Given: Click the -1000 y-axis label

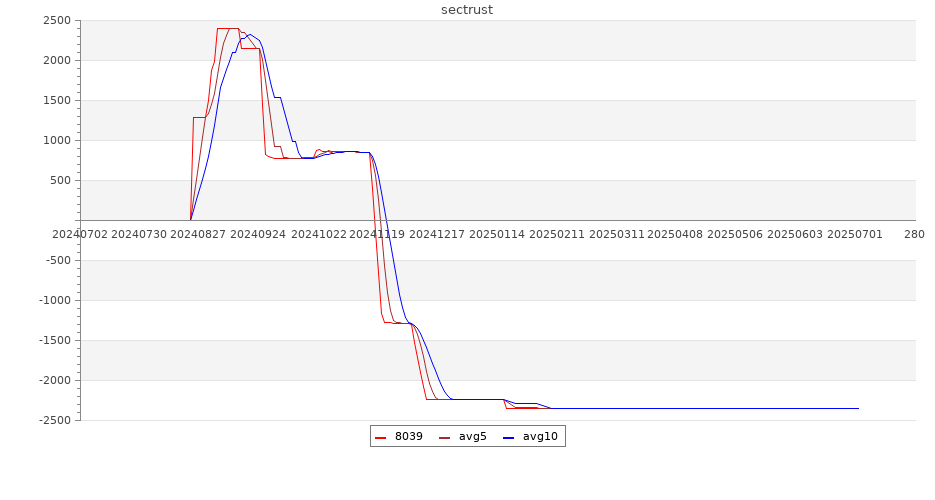Looking at the screenshot, I should coord(55,300).
